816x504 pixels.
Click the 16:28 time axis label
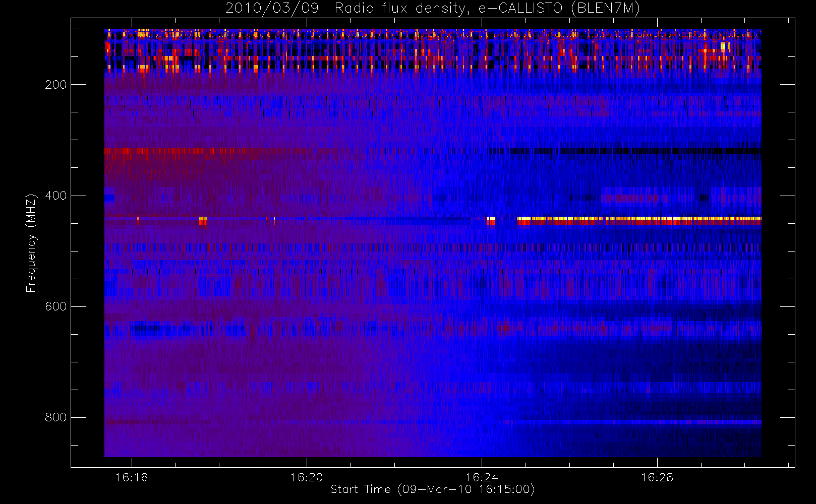657,477
